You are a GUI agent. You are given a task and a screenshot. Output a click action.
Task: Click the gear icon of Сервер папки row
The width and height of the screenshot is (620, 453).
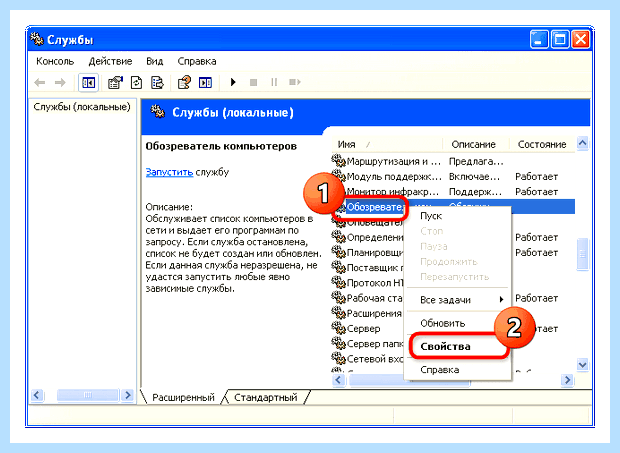(x=338, y=343)
